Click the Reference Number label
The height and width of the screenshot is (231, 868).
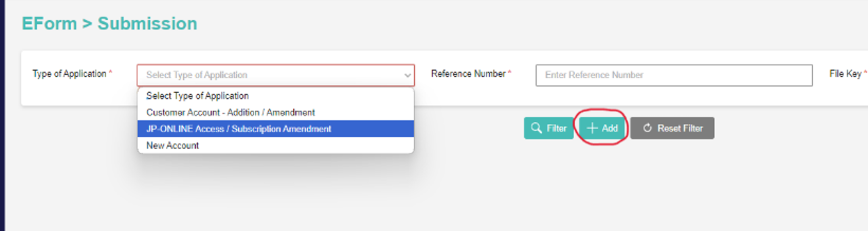468,74
